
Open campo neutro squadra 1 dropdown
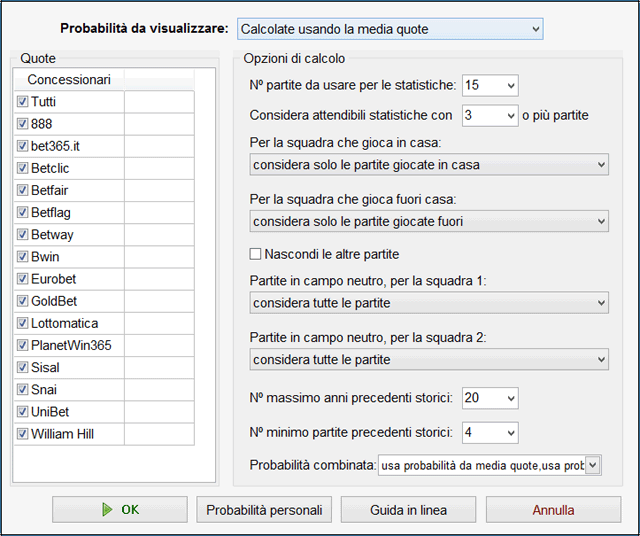pos(429,302)
